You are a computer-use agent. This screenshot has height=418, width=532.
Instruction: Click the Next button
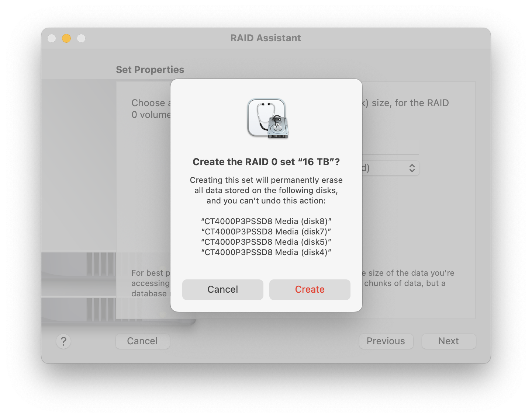pyautogui.click(x=449, y=341)
